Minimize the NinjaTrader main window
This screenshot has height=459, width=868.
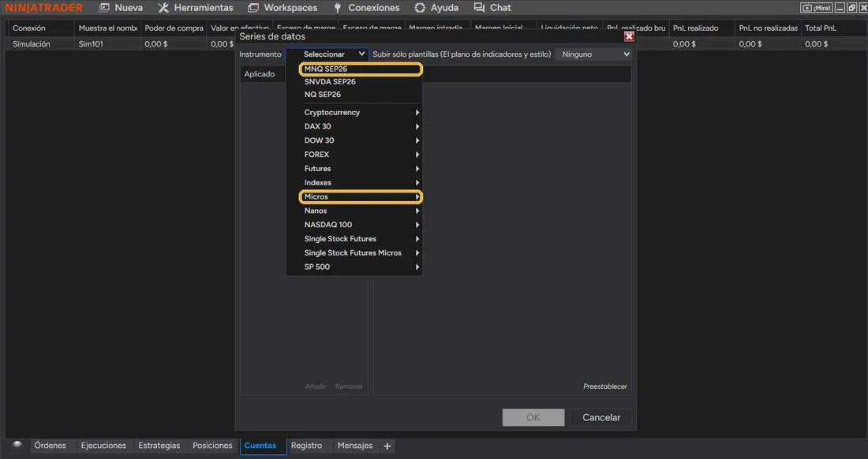[840, 8]
